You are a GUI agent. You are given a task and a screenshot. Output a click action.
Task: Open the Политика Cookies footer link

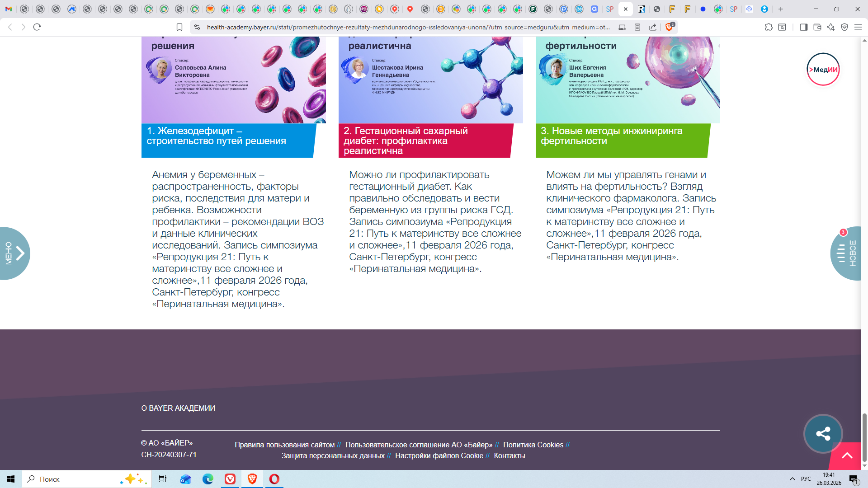coord(533,445)
